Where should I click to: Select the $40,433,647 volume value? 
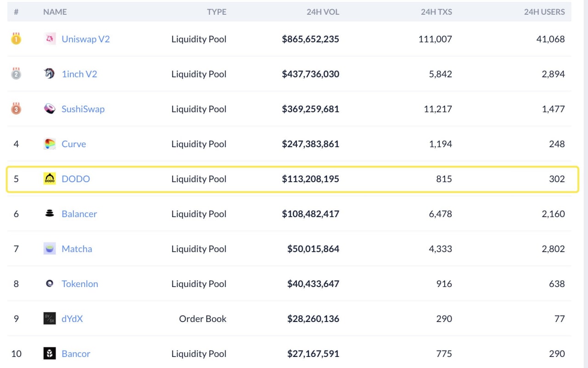(313, 284)
